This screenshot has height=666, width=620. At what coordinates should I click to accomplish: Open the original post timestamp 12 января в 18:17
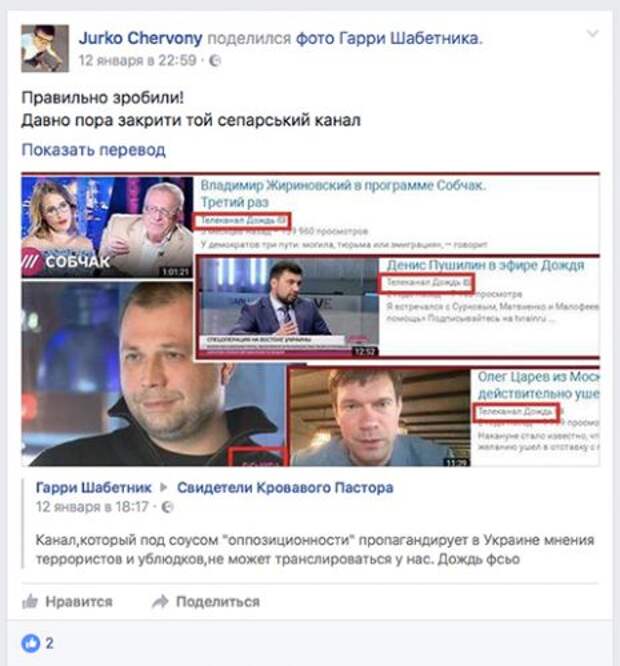(92, 507)
